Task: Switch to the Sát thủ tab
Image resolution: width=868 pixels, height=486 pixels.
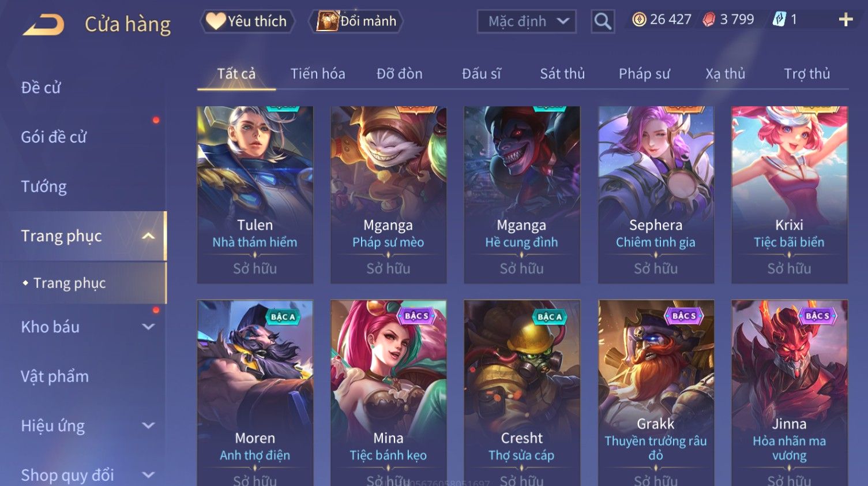Action: coord(562,74)
